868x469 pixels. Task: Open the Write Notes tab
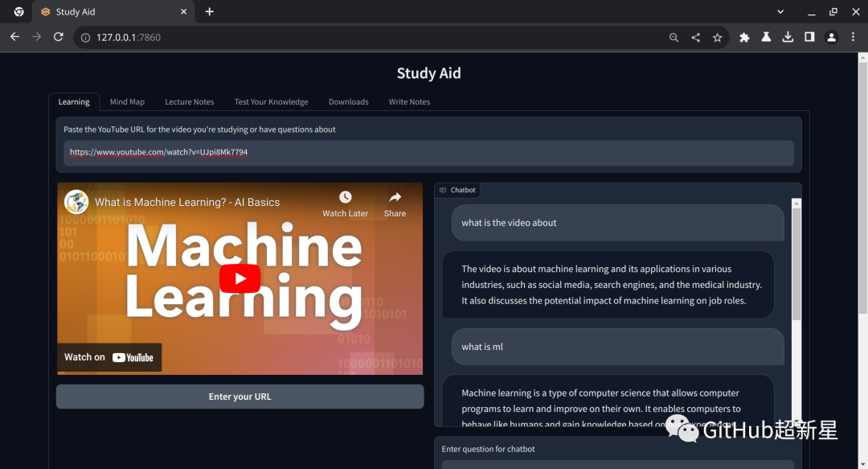click(410, 102)
